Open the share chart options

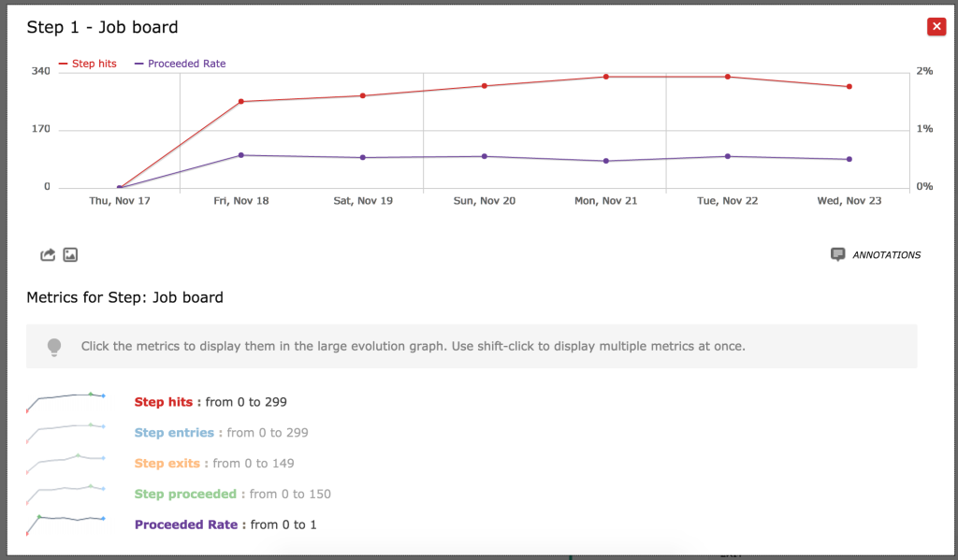[x=47, y=254]
